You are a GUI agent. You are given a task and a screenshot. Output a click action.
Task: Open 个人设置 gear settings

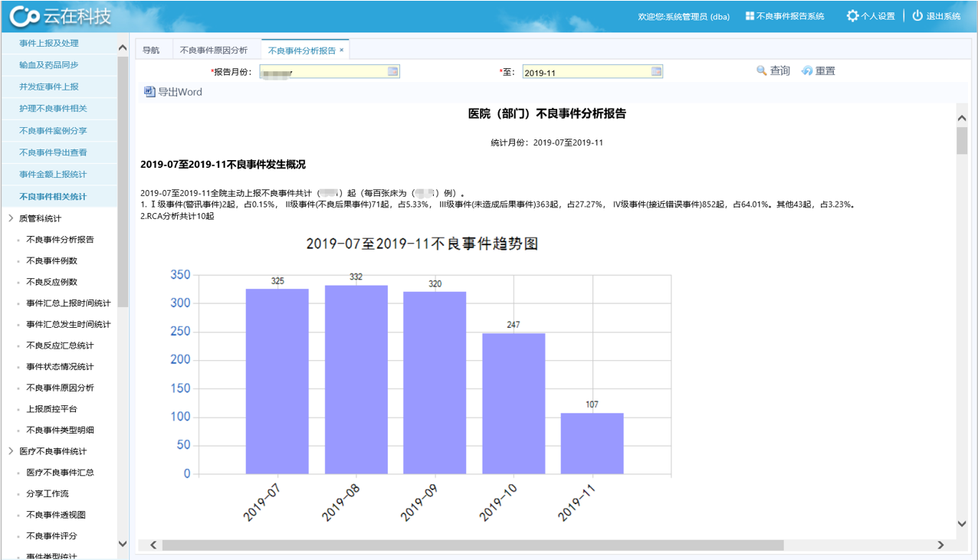point(852,16)
